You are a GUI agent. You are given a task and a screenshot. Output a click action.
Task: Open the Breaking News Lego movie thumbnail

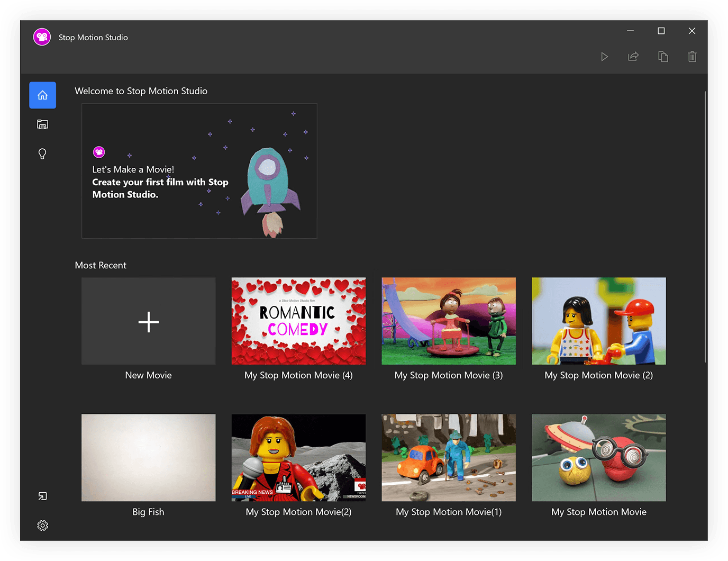(x=298, y=458)
